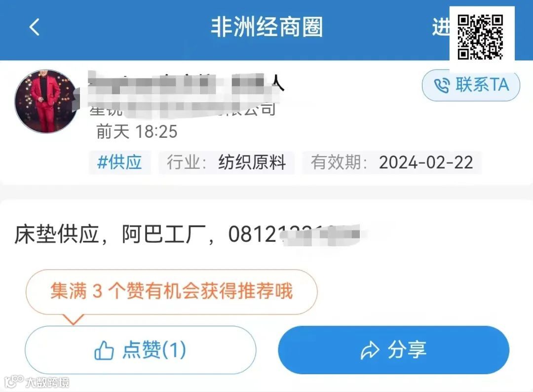Click the 前天 18:25 timestamp

(x=137, y=132)
